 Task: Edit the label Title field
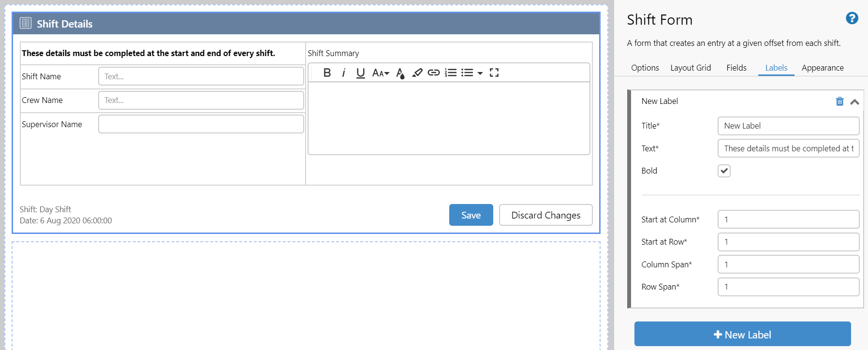coord(788,126)
